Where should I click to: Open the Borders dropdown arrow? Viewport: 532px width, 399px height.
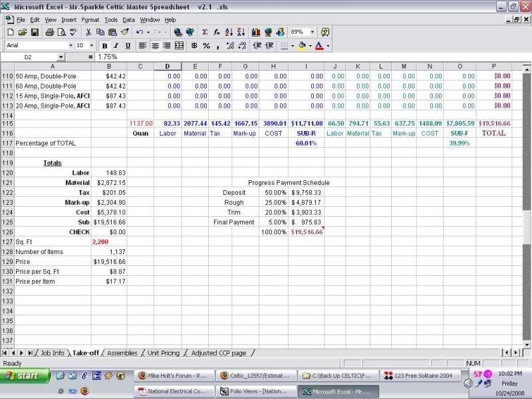click(293, 45)
